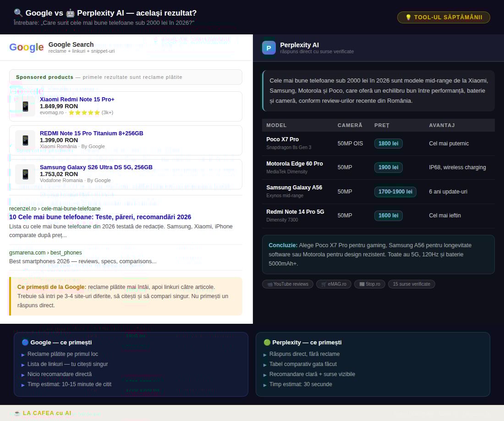Click the 1700-1900 lei price badge
This screenshot has height=421, width=504.
coord(395,192)
